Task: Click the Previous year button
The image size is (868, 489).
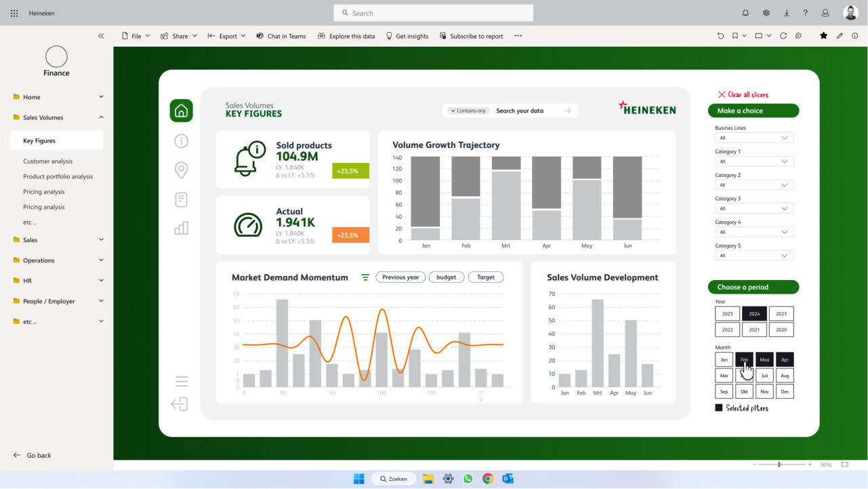Action: (400, 277)
